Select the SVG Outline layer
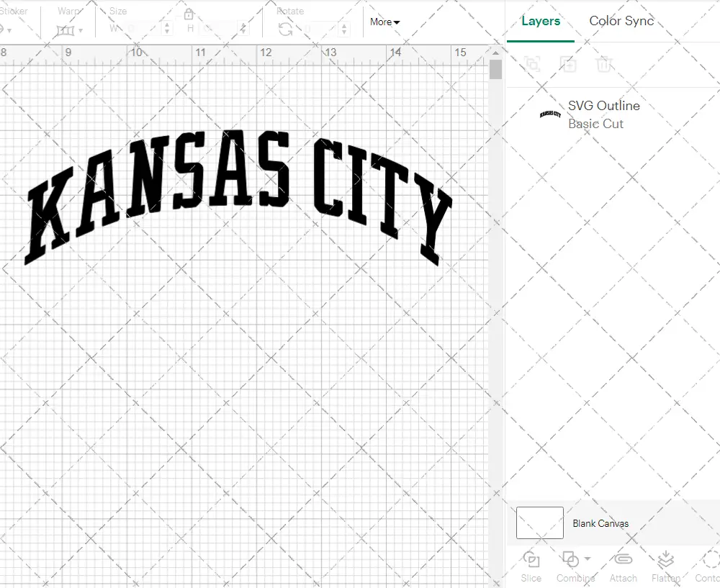The height and width of the screenshot is (588, 720). [x=603, y=114]
